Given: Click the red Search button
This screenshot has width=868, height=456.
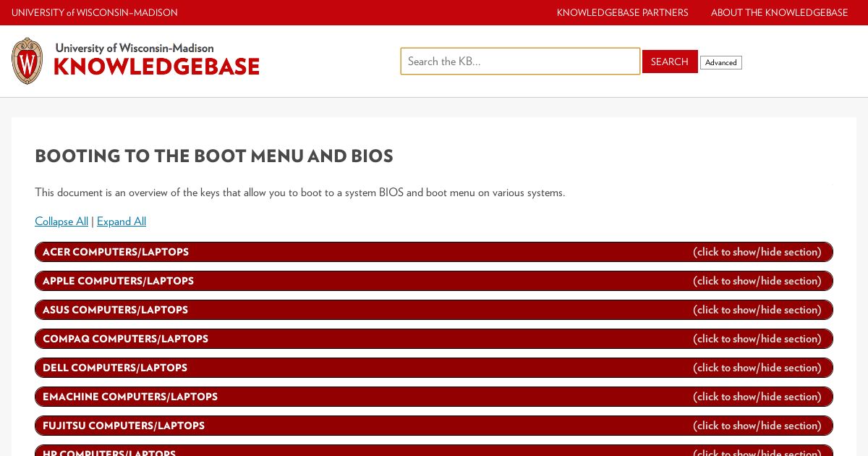Looking at the screenshot, I should 670,62.
